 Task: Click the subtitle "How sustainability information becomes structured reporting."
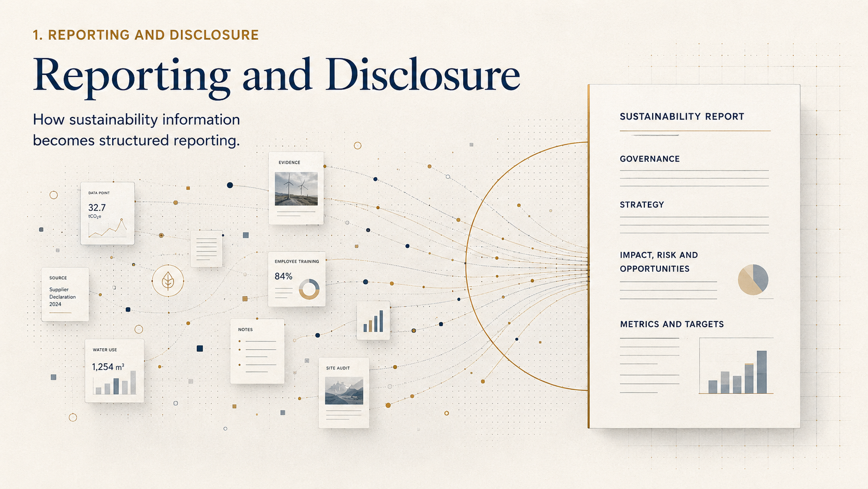137,130
